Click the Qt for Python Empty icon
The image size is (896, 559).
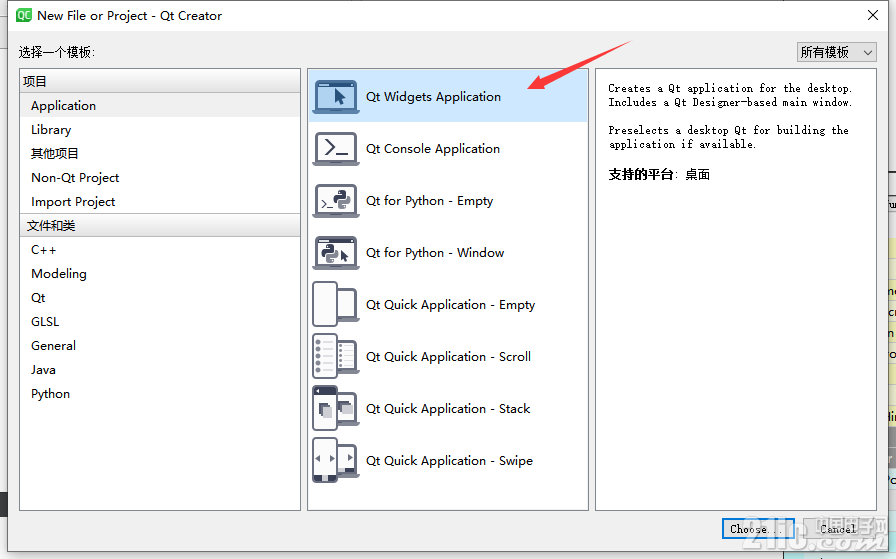click(335, 201)
